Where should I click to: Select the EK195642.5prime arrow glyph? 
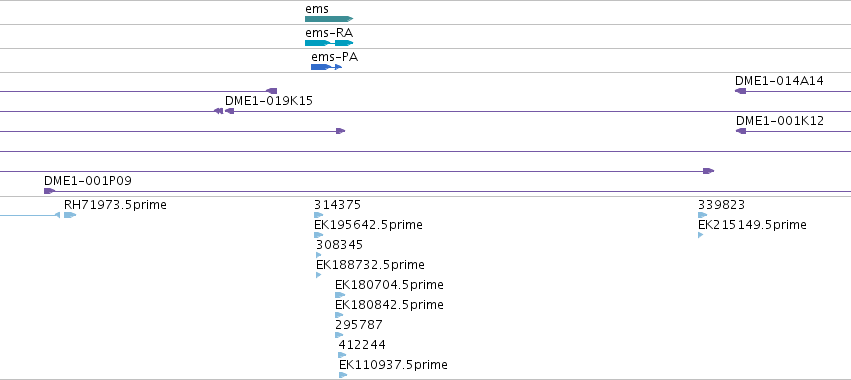[319, 235]
